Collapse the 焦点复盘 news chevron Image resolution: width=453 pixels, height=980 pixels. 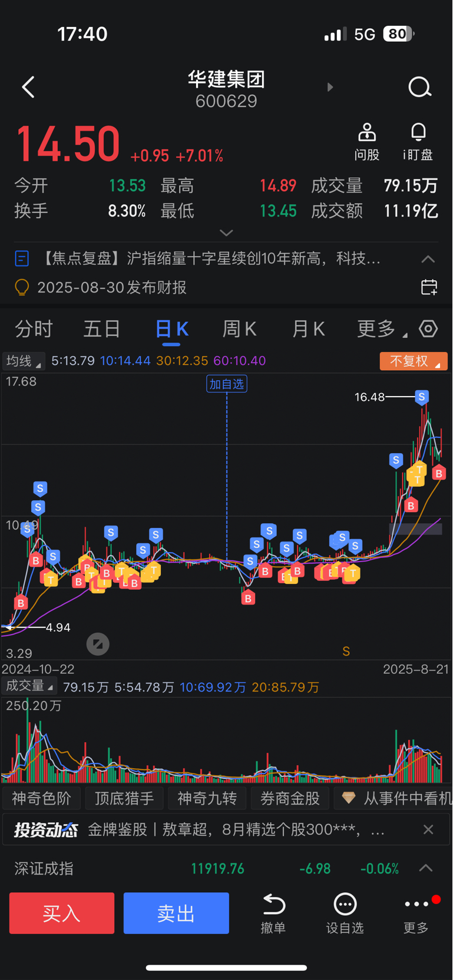[428, 259]
